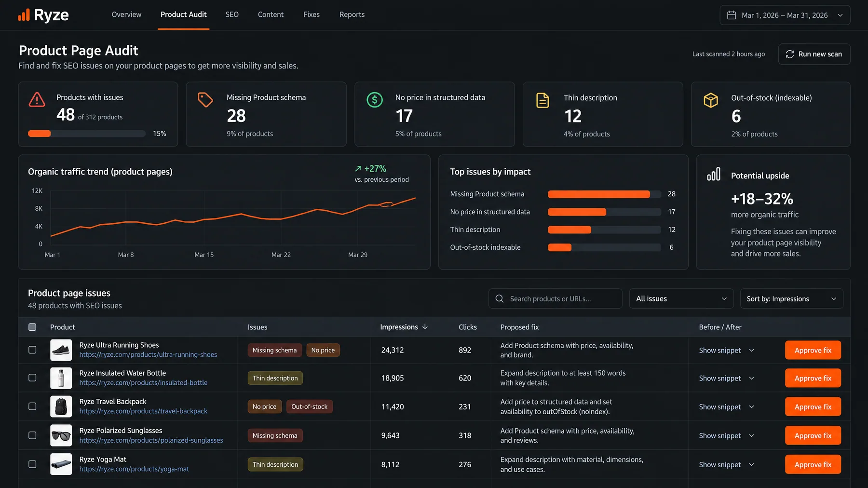
Task: Click the Out-of-stock tag on Travel Backpack
Action: point(309,407)
